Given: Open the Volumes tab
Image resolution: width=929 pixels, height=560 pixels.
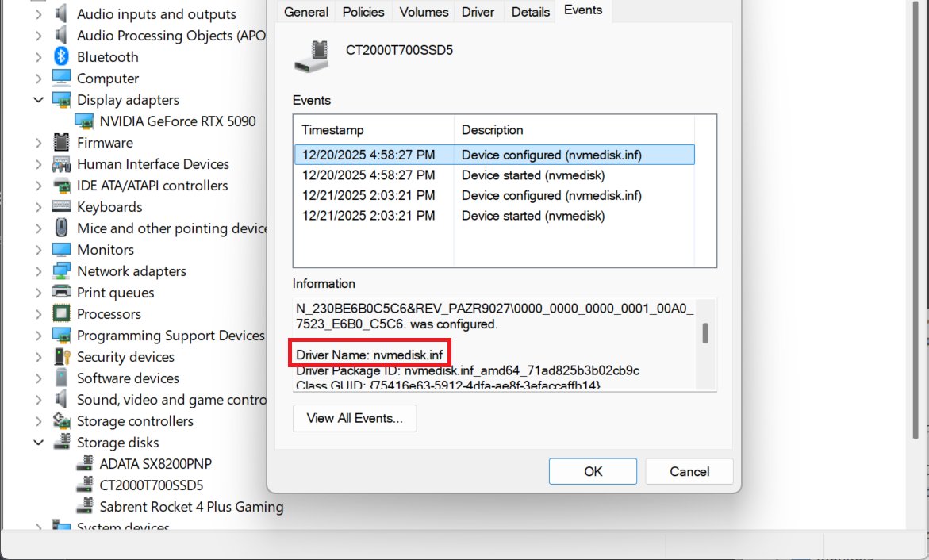Looking at the screenshot, I should click(x=424, y=12).
